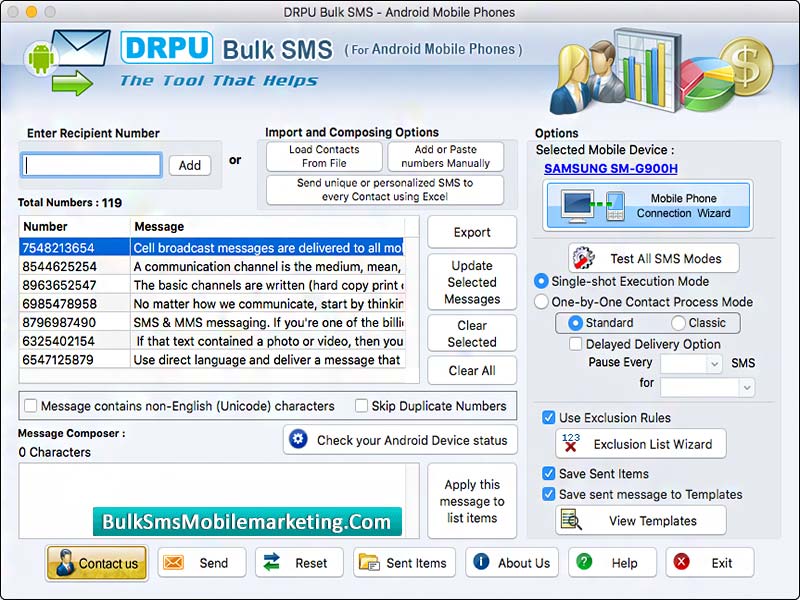The image size is (800, 600).
Task: Click the Test All SMS Modes gear icon
Action: point(584,258)
